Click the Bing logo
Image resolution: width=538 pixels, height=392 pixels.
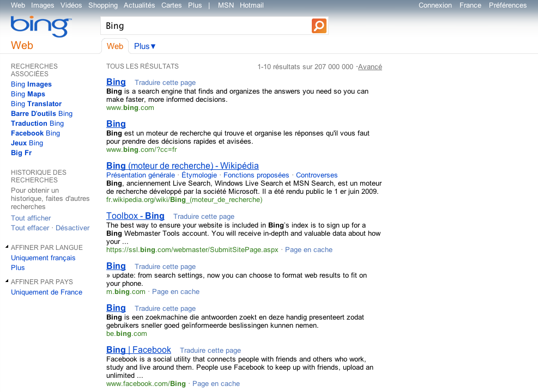point(41,26)
